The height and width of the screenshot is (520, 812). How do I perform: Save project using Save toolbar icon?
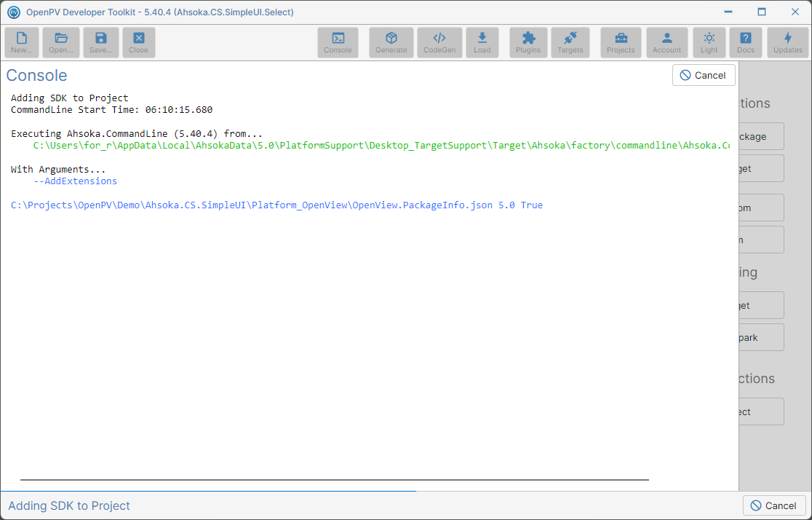[x=101, y=42]
